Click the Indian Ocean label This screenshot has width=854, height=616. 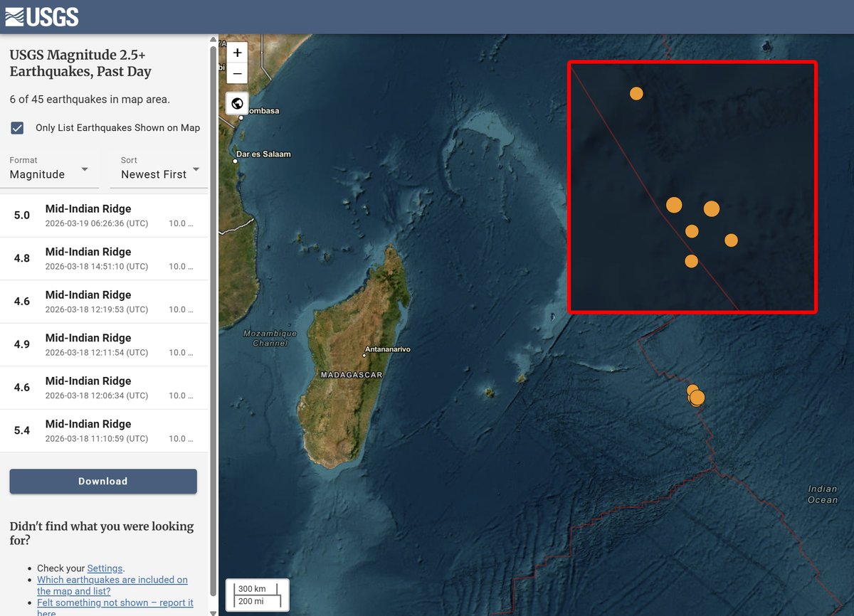[823, 494]
